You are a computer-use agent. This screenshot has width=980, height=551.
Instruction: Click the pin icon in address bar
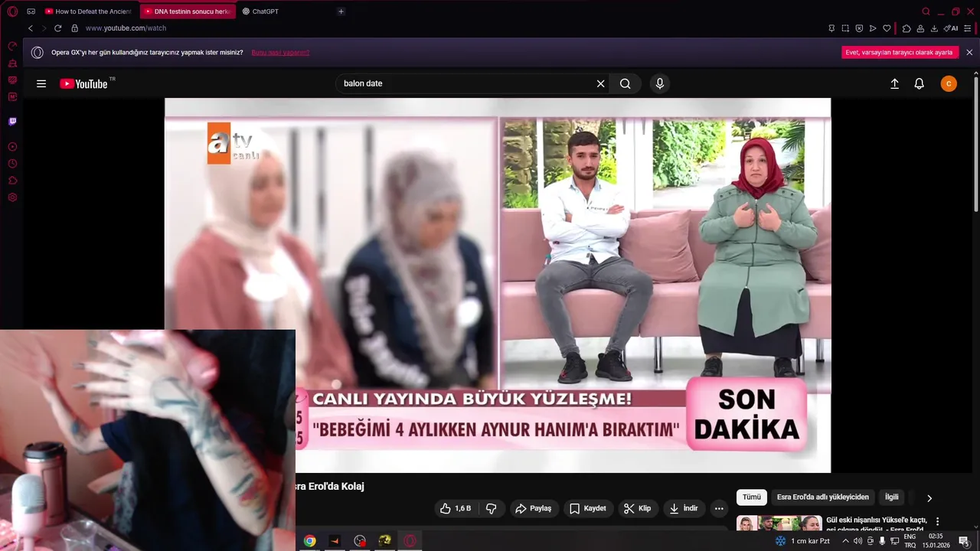click(x=831, y=28)
